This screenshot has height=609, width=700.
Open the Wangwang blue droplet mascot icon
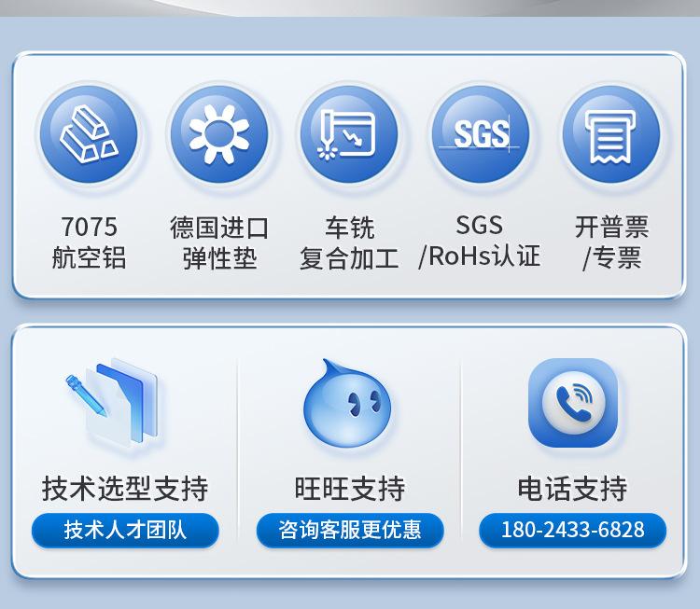[x=347, y=404]
